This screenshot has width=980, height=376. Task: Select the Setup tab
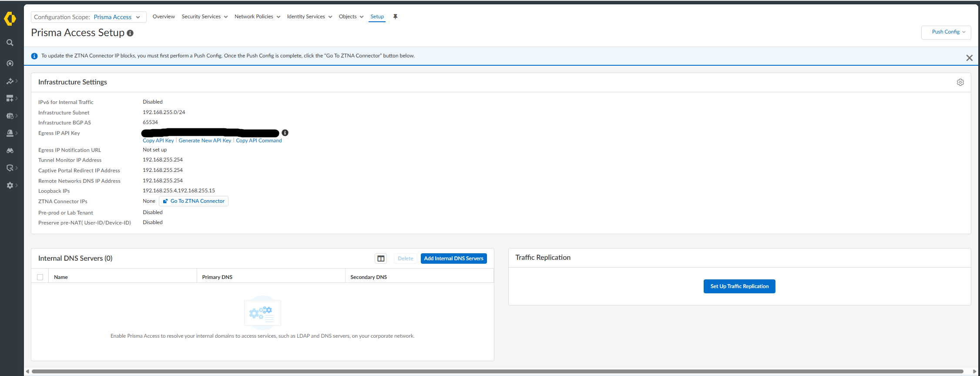(x=377, y=17)
